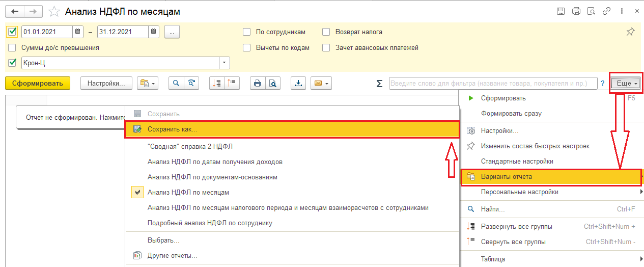This screenshot has width=644, height=267.
Task: Click the filter word search field
Action: pos(493,84)
